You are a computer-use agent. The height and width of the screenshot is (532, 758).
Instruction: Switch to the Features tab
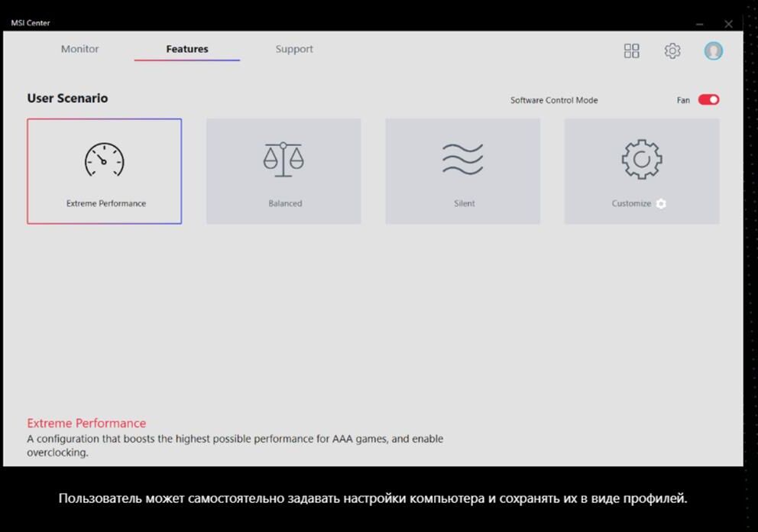pos(187,49)
